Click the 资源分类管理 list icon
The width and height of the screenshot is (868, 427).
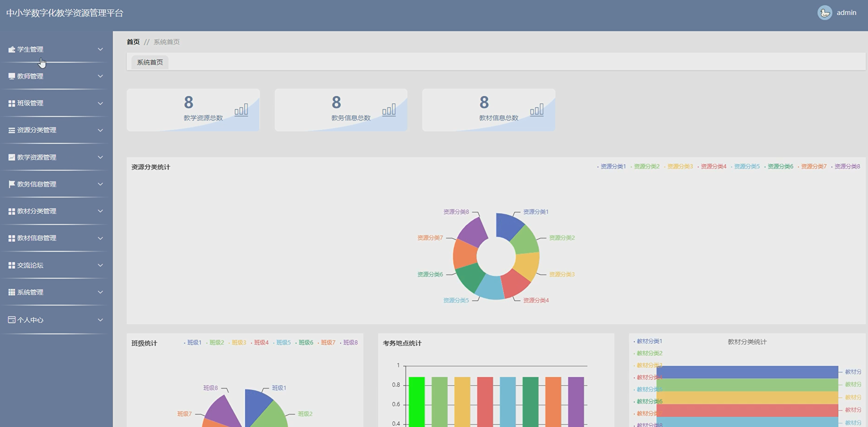[11, 130]
